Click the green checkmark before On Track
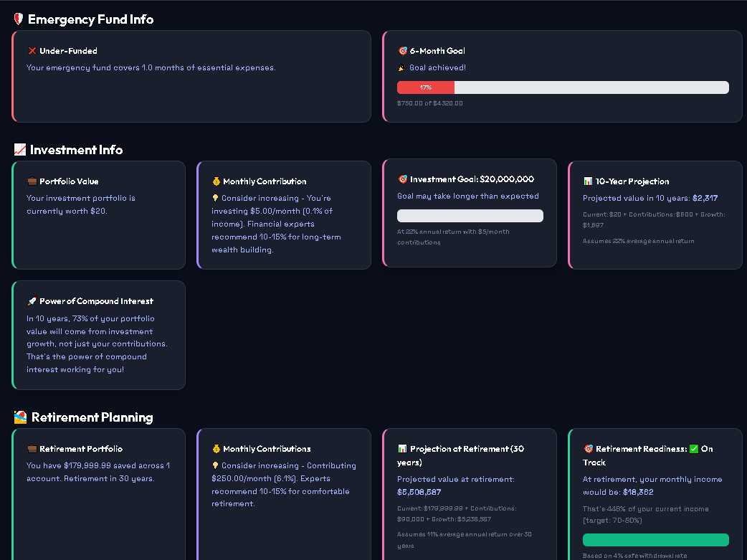The image size is (747, 560). 693,449
